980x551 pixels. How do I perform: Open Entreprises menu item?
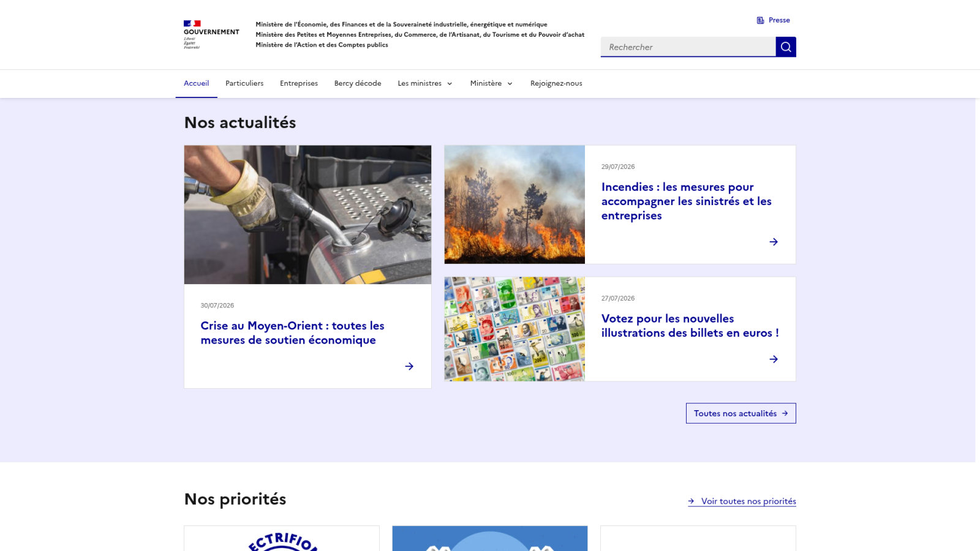(299, 83)
